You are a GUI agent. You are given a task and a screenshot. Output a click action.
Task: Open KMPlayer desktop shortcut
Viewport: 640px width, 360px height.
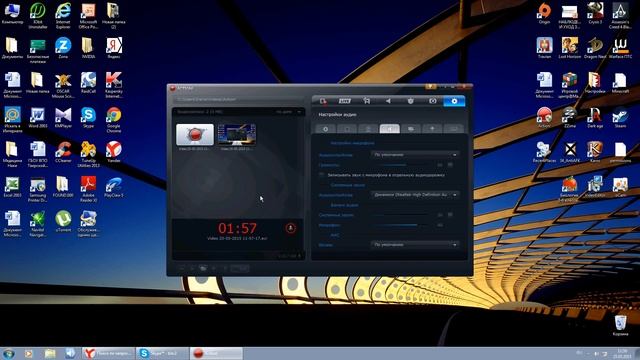click(63, 118)
